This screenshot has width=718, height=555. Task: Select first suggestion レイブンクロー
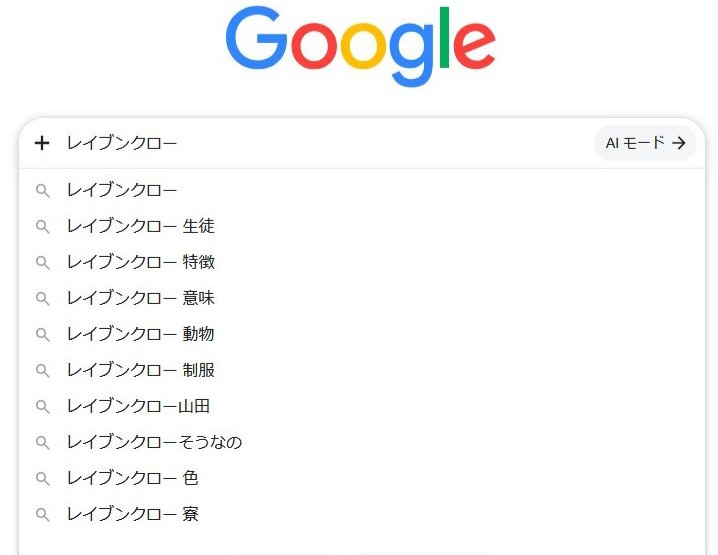point(362,190)
